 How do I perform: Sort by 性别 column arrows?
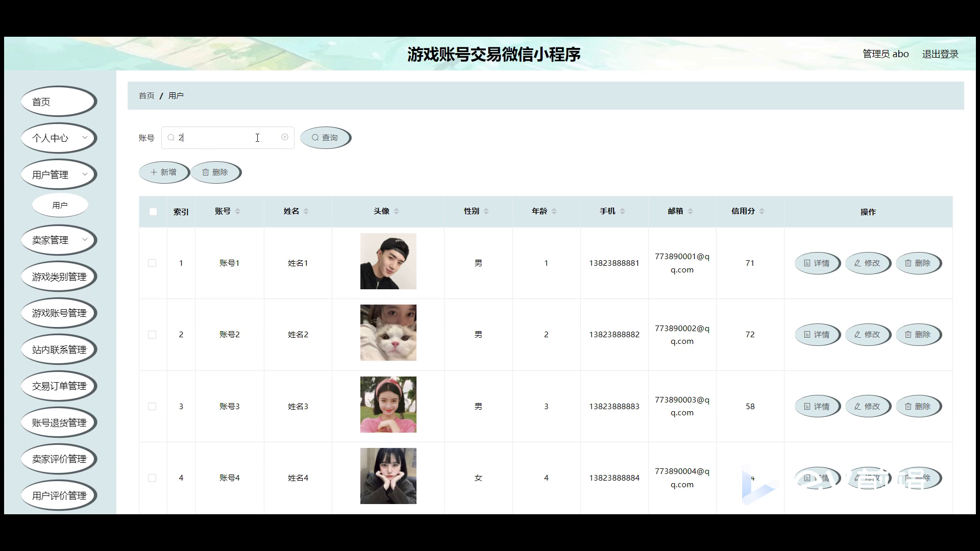(486, 211)
